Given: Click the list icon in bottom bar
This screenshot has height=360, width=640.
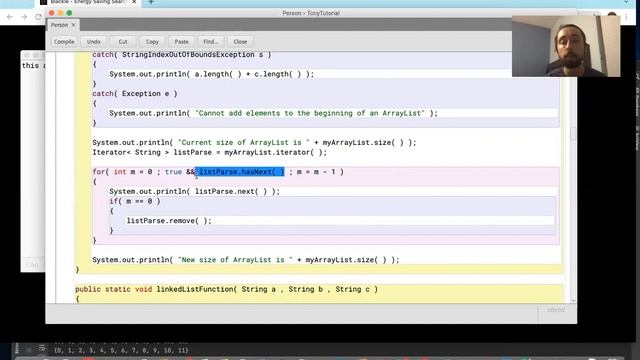Looking at the screenshot, I should pyautogui.click(x=42, y=348).
